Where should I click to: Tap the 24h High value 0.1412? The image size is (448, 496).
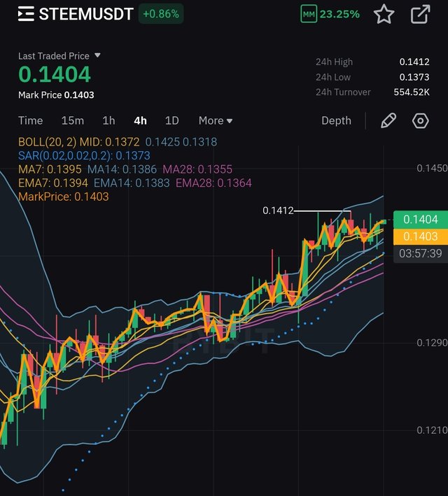point(414,62)
